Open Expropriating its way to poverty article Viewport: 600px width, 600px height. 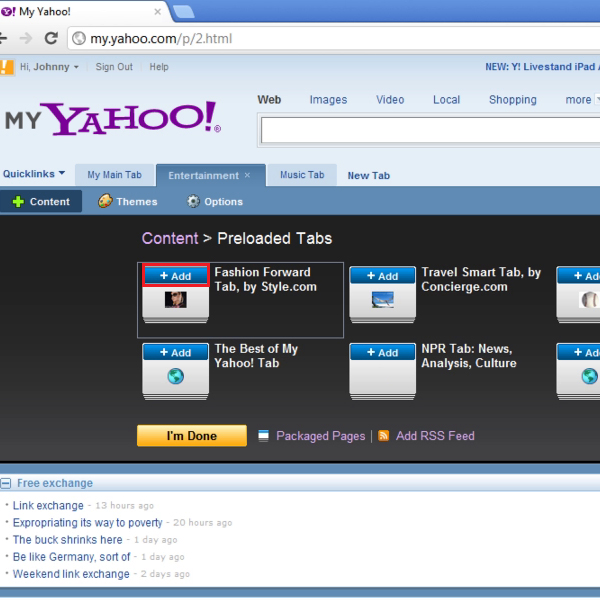pos(88,523)
